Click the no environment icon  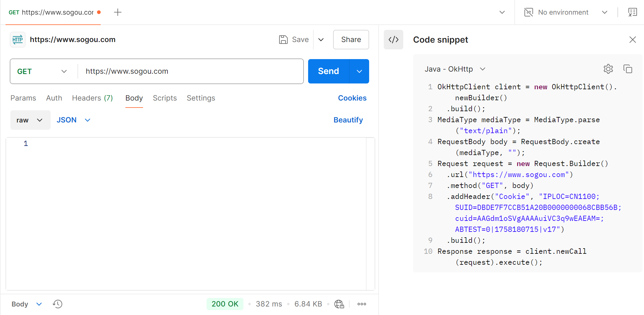[528, 12]
